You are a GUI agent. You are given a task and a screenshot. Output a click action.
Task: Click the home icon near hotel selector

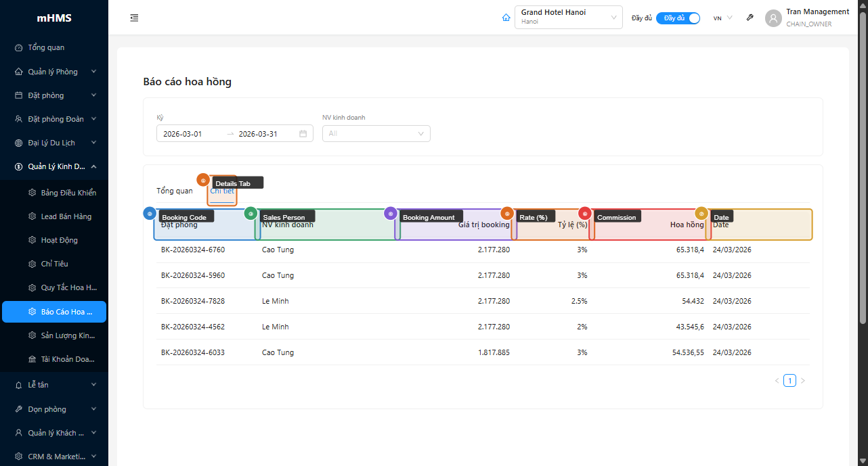click(x=506, y=18)
